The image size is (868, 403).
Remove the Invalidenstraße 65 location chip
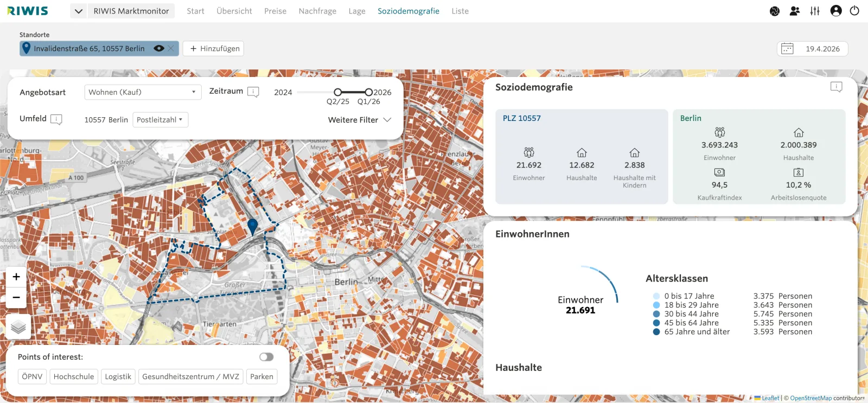[x=171, y=48]
